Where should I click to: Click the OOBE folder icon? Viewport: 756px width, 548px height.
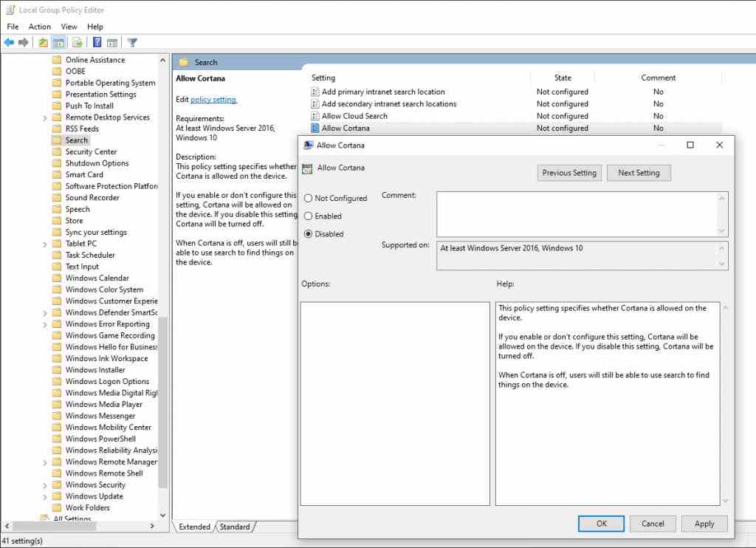point(57,72)
